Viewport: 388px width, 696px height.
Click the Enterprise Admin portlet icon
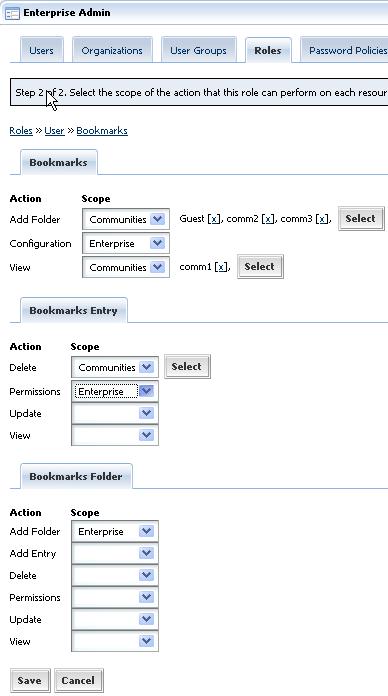pos(12,13)
